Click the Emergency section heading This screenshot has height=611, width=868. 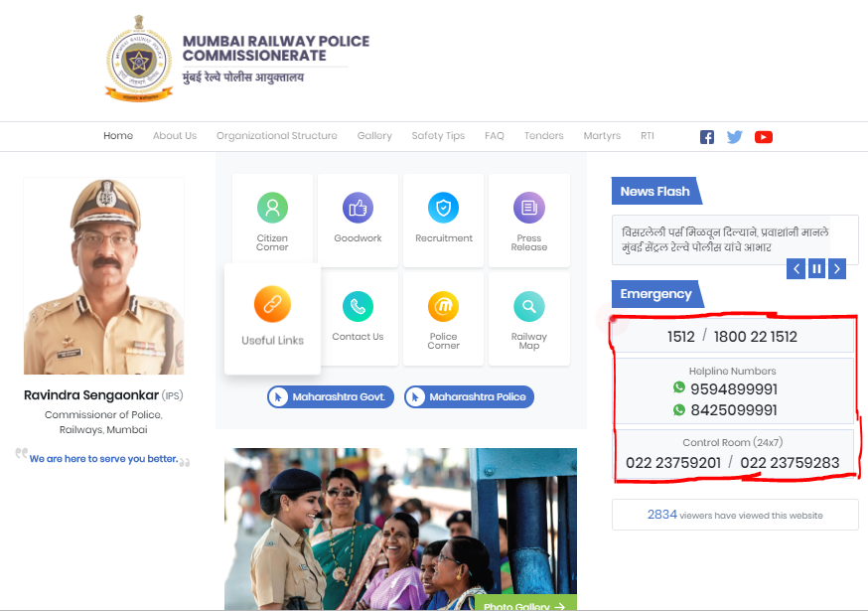[x=656, y=294]
